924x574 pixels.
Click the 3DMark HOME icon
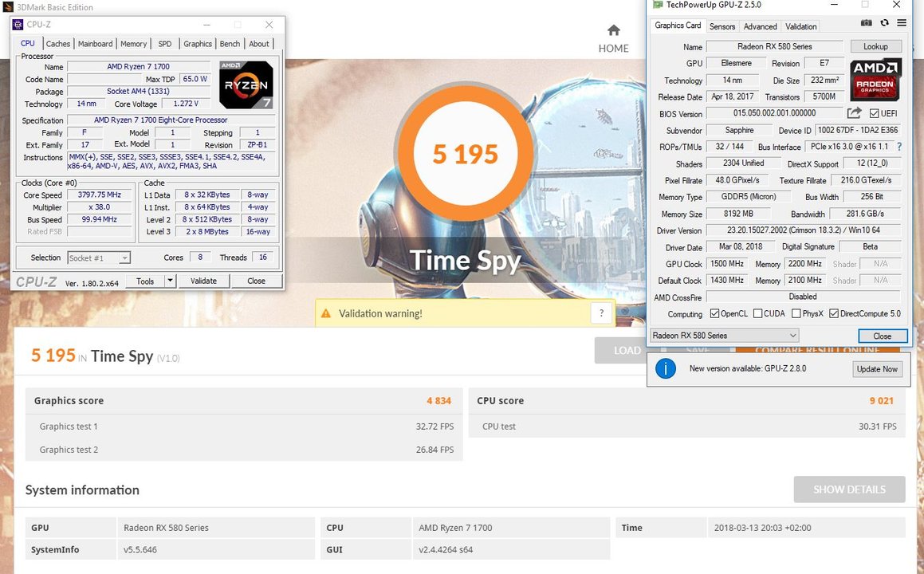[613, 30]
